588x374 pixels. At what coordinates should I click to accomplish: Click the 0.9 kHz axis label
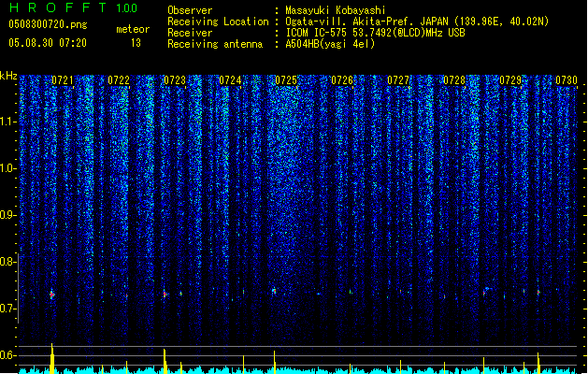(x=7, y=215)
